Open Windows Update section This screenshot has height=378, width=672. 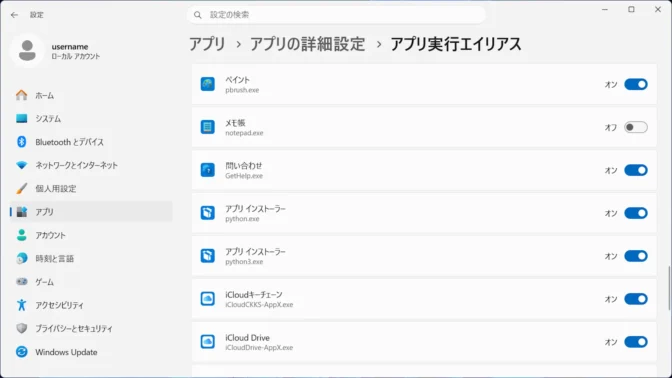pos(91,352)
